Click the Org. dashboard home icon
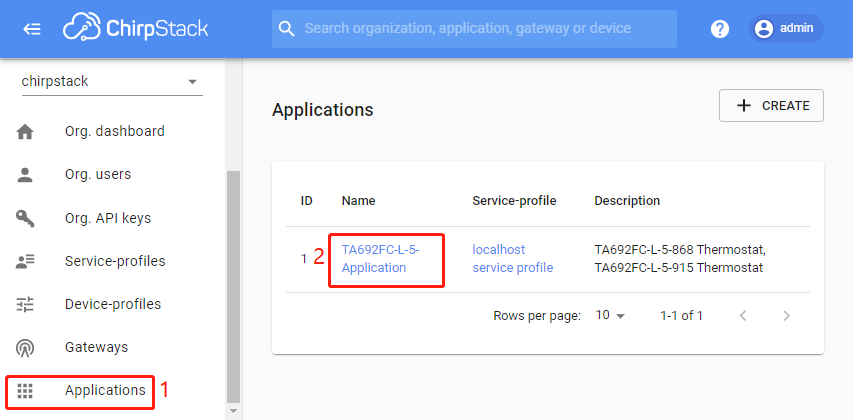Viewport: 853px width, 420px height. tap(25, 132)
